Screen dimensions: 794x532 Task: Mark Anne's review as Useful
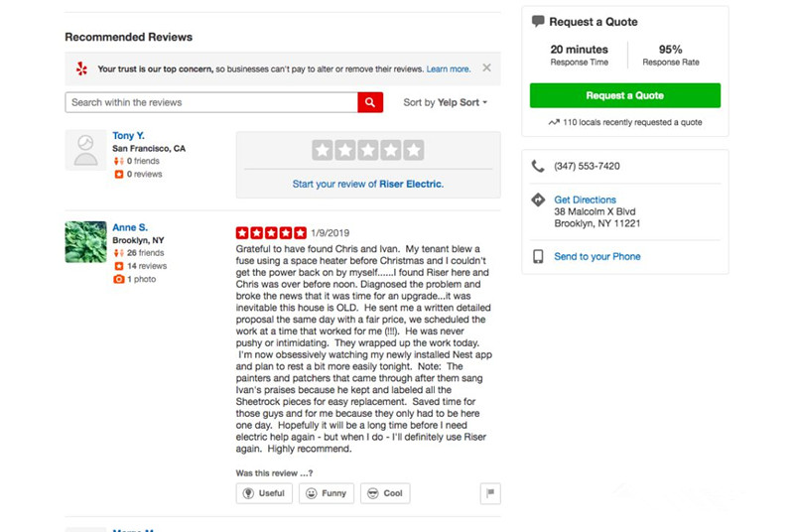pyautogui.click(x=264, y=493)
